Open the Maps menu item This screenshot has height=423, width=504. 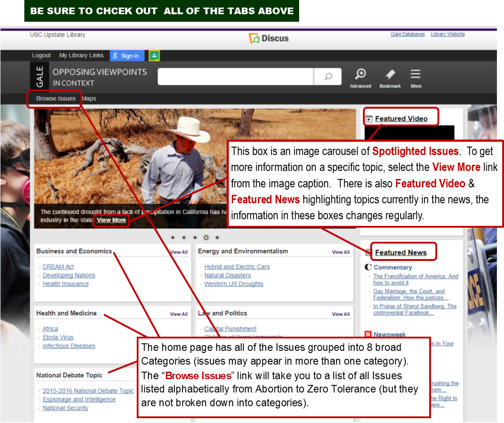click(89, 98)
